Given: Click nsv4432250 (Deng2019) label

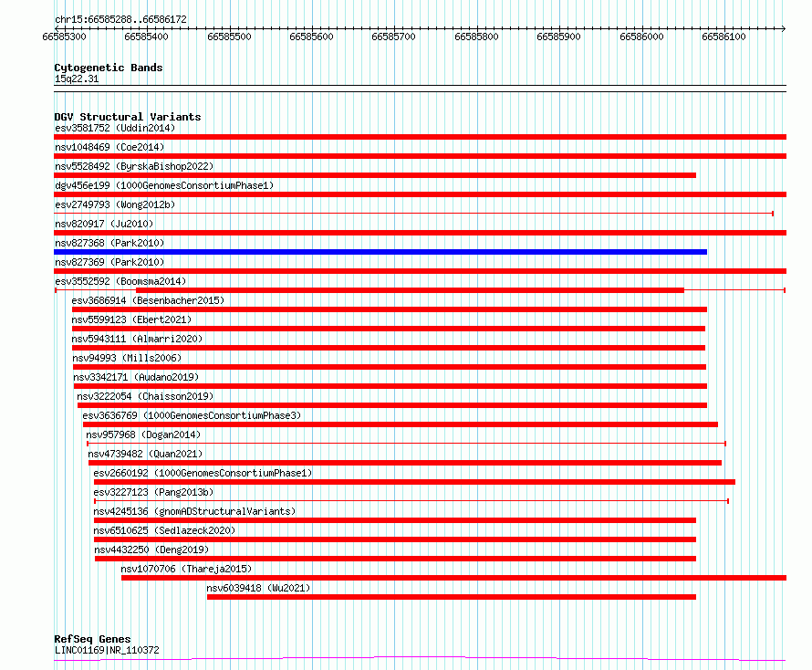Looking at the screenshot, I should (x=151, y=550).
